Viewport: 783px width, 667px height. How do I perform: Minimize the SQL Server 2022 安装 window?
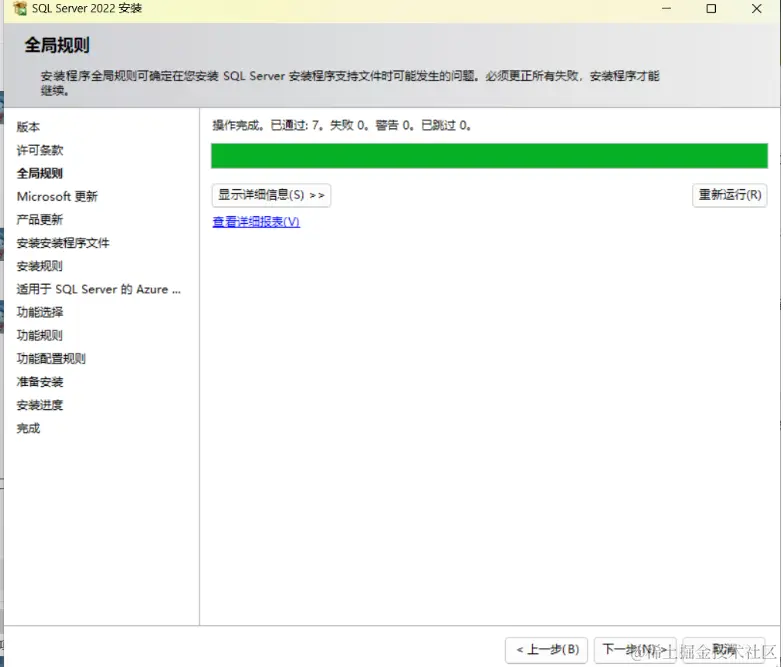point(666,8)
